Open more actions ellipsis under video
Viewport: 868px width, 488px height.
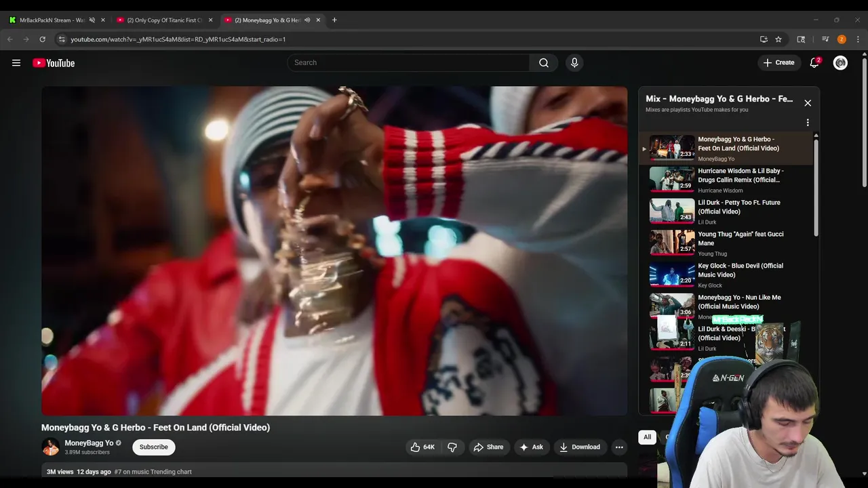pyautogui.click(x=619, y=447)
